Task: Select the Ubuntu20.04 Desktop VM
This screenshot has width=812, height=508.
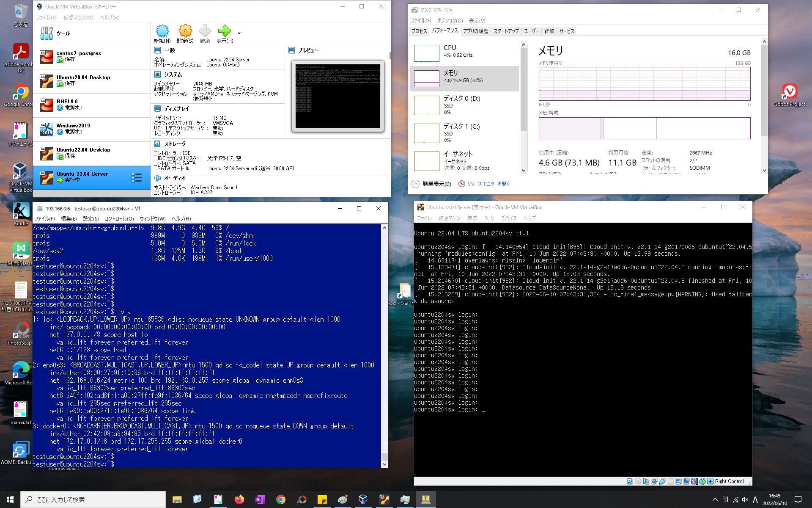Action: pyautogui.click(x=91, y=81)
